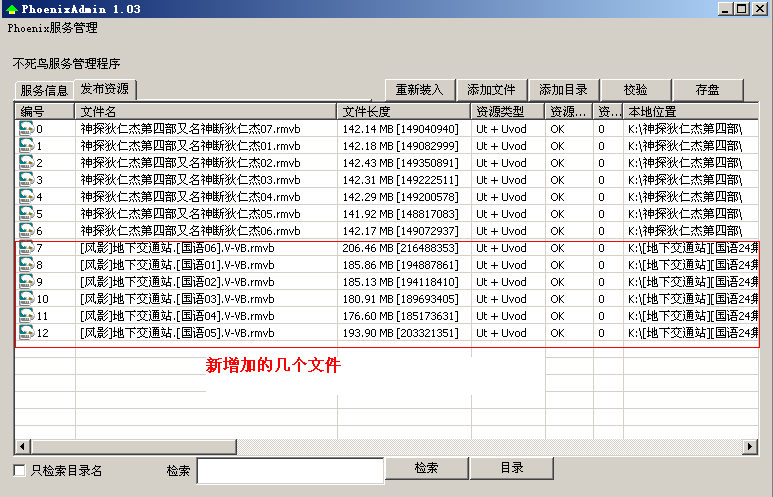Click size cell 141.92 MB [148817083]
773x497 pixels.
point(400,214)
